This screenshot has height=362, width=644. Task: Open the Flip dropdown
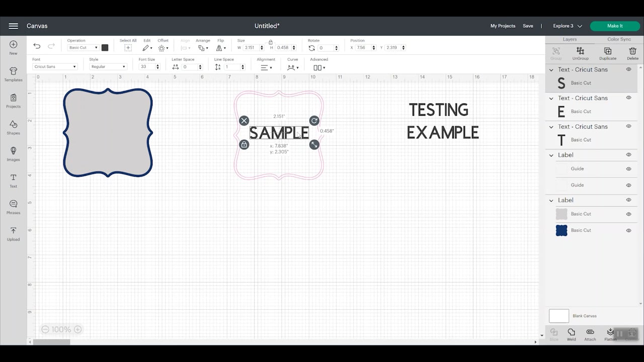[221, 48]
